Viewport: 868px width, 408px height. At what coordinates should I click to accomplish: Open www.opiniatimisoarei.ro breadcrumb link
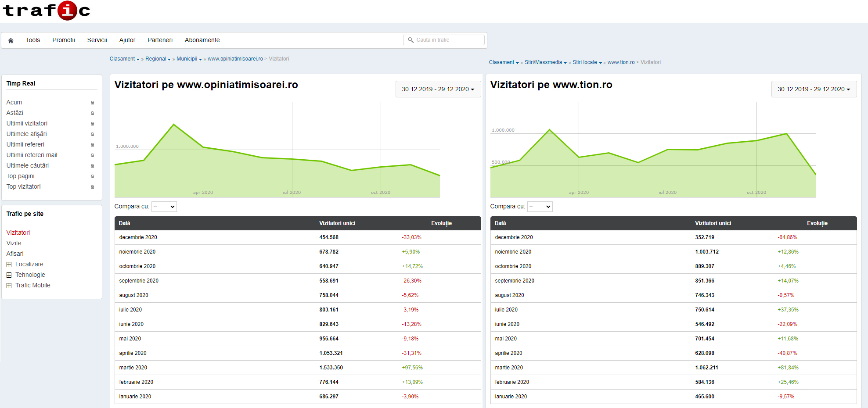coord(235,59)
